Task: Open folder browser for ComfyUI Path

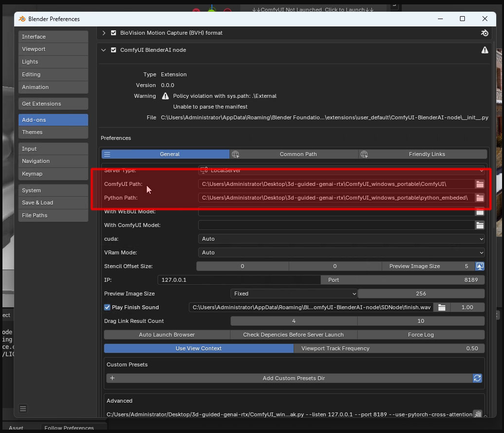Action: 480,184
